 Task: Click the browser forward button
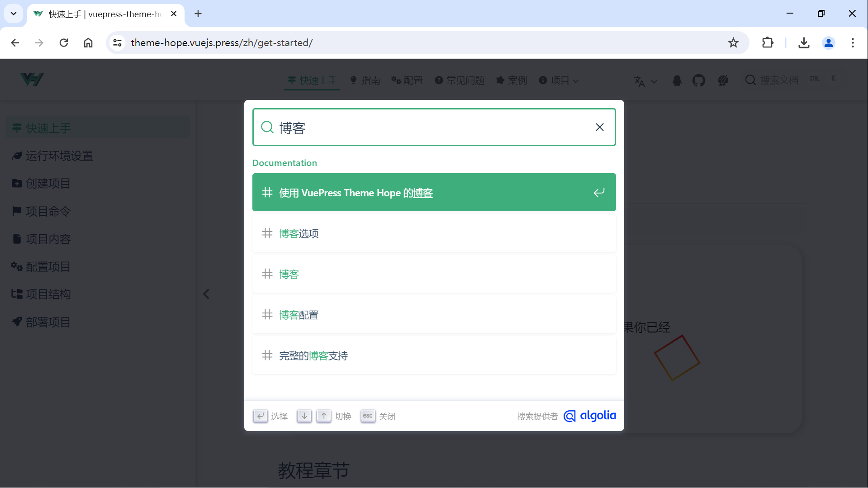click(x=39, y=43)
